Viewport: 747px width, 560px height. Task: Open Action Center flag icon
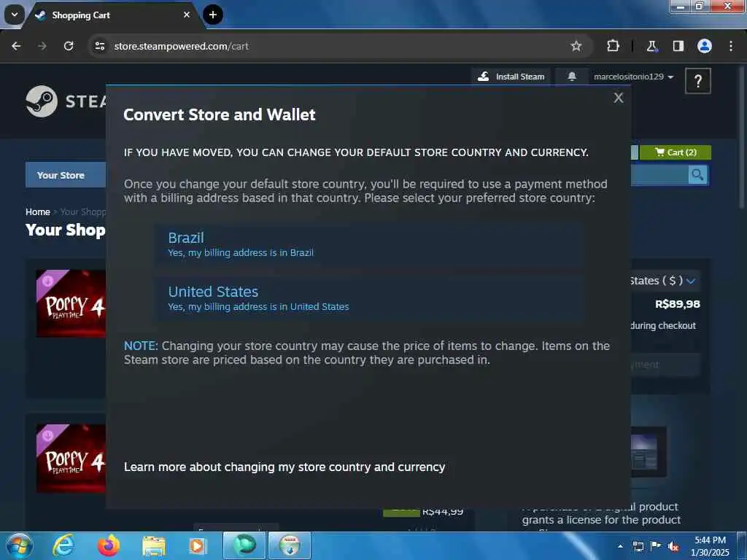[656, 545]
